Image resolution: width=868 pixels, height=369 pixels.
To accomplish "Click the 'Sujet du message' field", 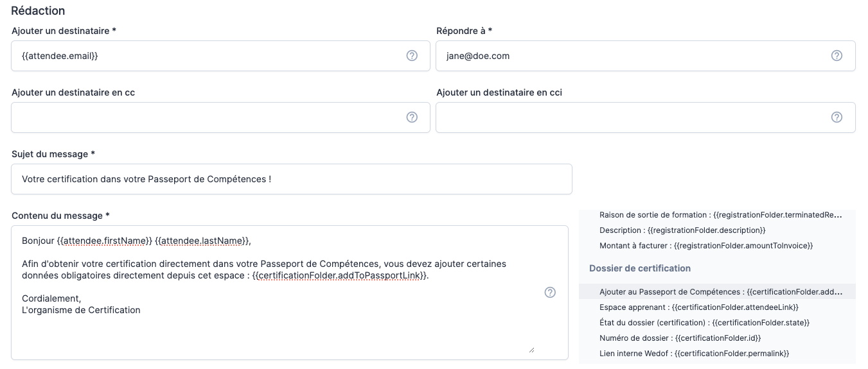I will [291, 179].
